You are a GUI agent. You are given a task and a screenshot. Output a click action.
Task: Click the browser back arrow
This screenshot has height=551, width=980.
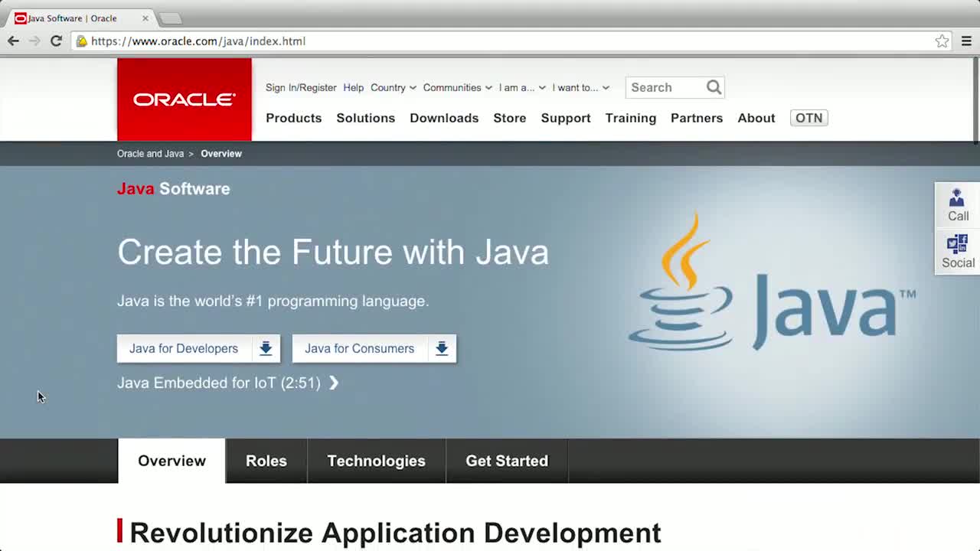pos(13,41)
